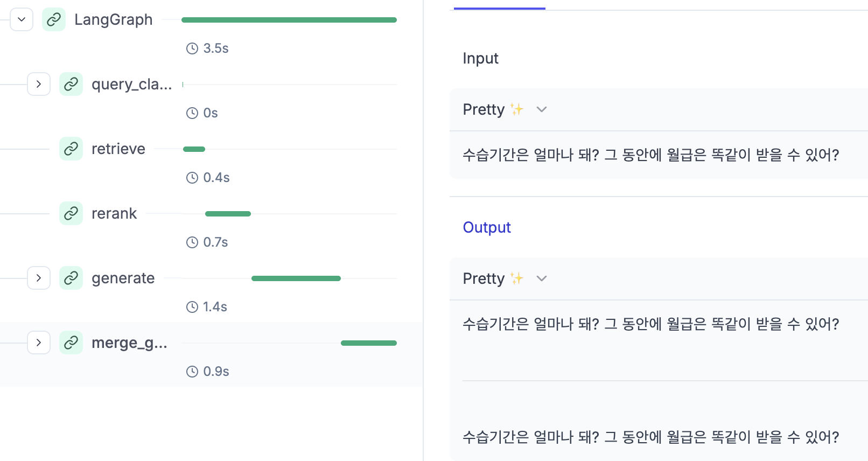This screenshot has height=461, width=868.
Task: Click the generate step timeline bar
Action: [x=296, y=278]
